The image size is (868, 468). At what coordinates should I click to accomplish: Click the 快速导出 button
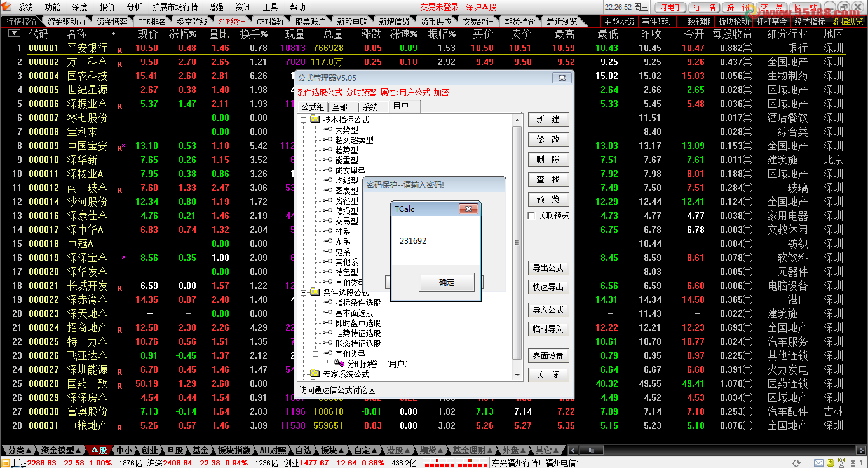[x=548, y=287]
